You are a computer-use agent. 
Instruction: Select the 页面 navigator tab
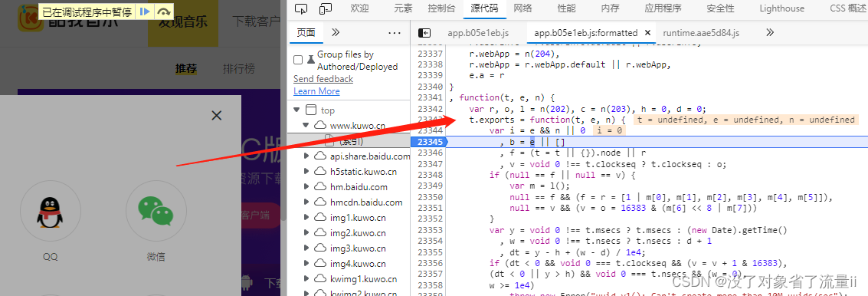tap(306, 33)
